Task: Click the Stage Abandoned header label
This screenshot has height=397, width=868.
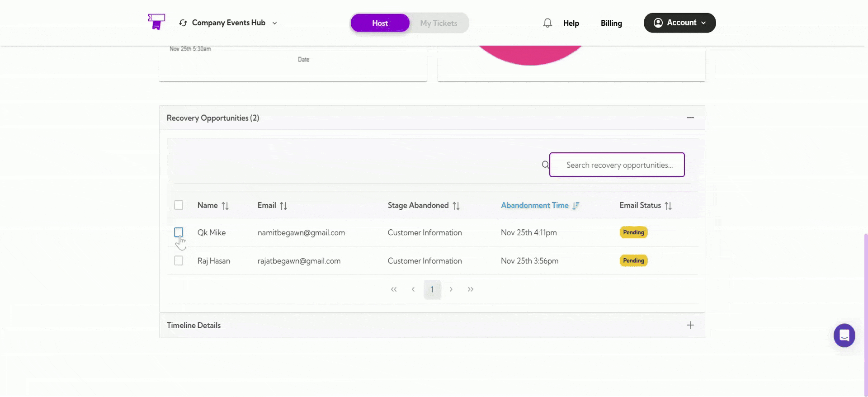Action: click(418, 205)
